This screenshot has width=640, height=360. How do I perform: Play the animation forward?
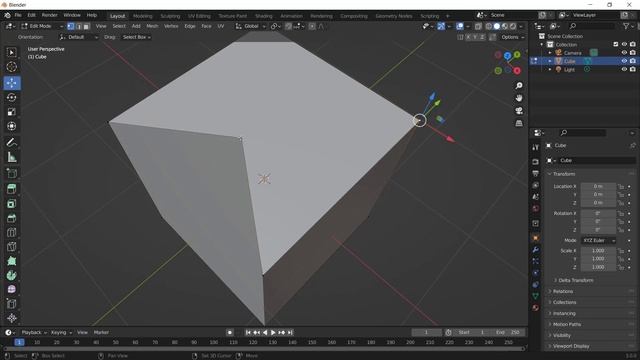click(x=273, y=333)
